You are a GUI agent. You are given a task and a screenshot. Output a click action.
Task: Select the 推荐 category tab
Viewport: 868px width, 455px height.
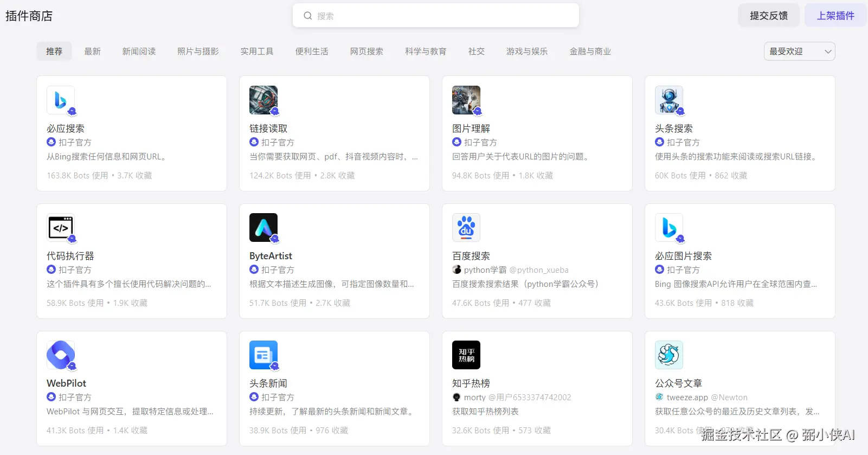point(54,52)
